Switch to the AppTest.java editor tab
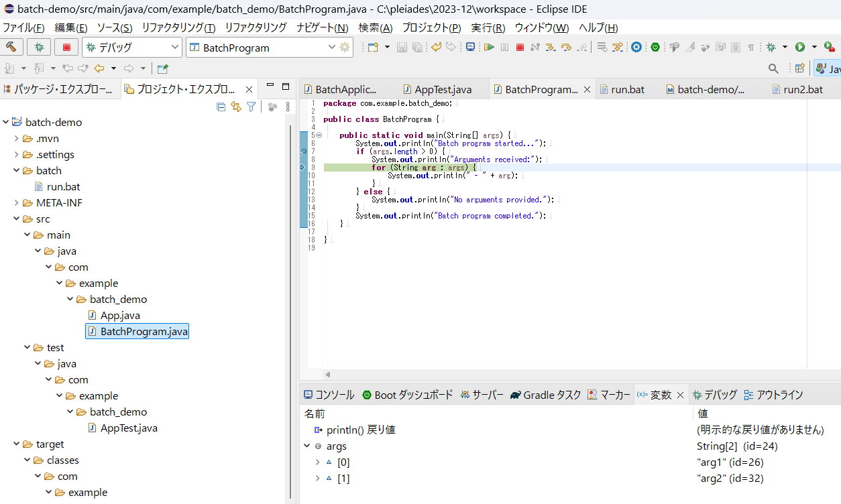 442,88
